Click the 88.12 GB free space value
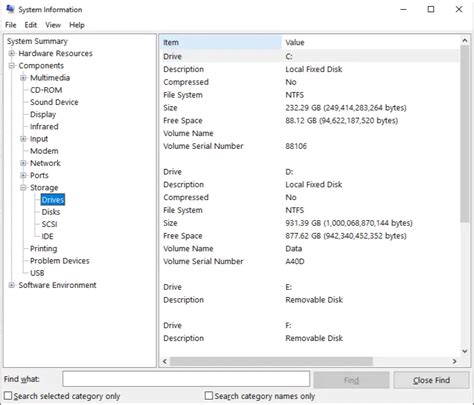The width and height of the screenshot is (474, 405). [341, 121]
